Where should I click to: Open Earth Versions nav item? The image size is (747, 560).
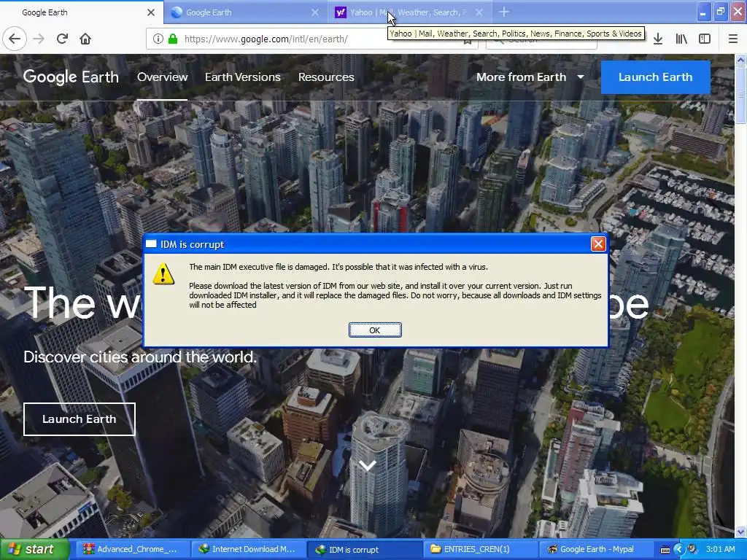[x=242, y=77]
